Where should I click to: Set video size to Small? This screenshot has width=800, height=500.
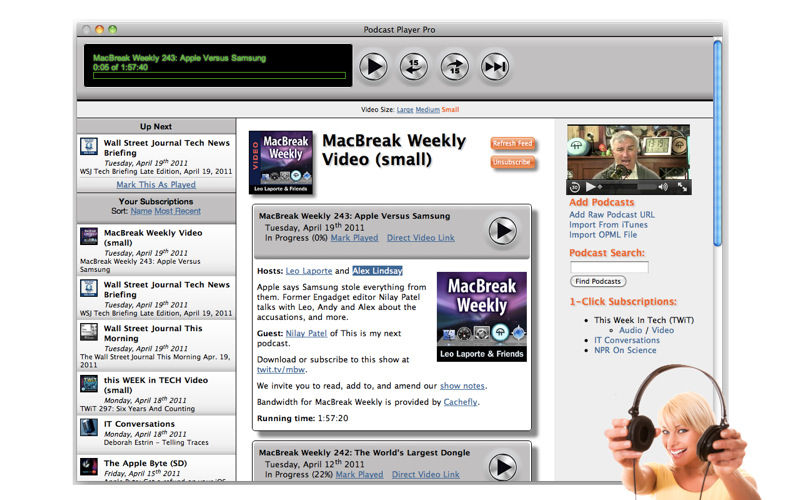pyautogui.click(x=450, y=110)
